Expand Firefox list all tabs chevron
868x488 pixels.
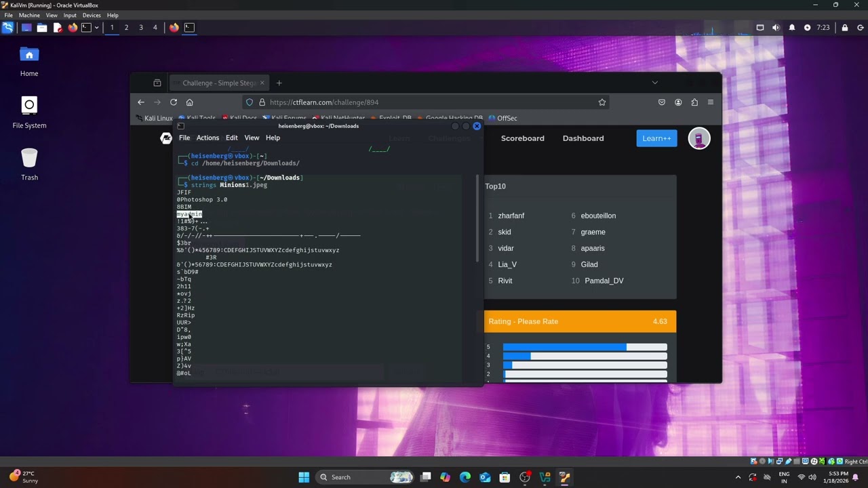coord(654,83)
